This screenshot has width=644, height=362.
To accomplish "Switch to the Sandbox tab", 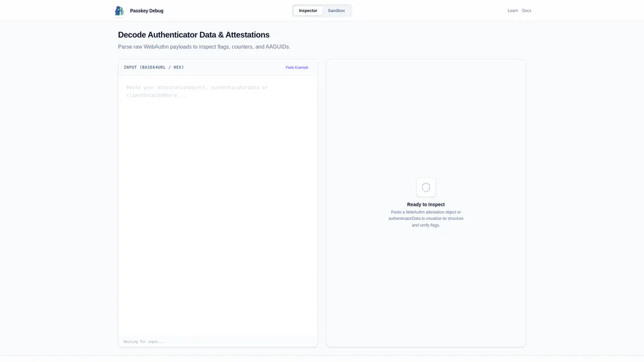I will pyautogui.click(x=336, y=11).
